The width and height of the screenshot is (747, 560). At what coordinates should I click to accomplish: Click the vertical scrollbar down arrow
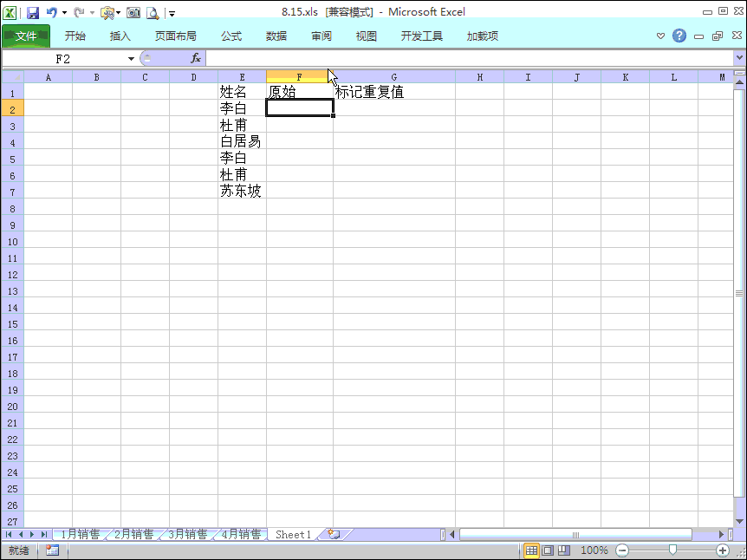tap(739, 521)
